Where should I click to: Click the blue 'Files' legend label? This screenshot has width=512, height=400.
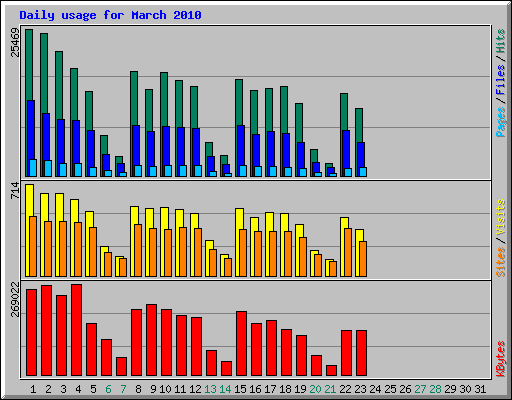pos(501,79)
